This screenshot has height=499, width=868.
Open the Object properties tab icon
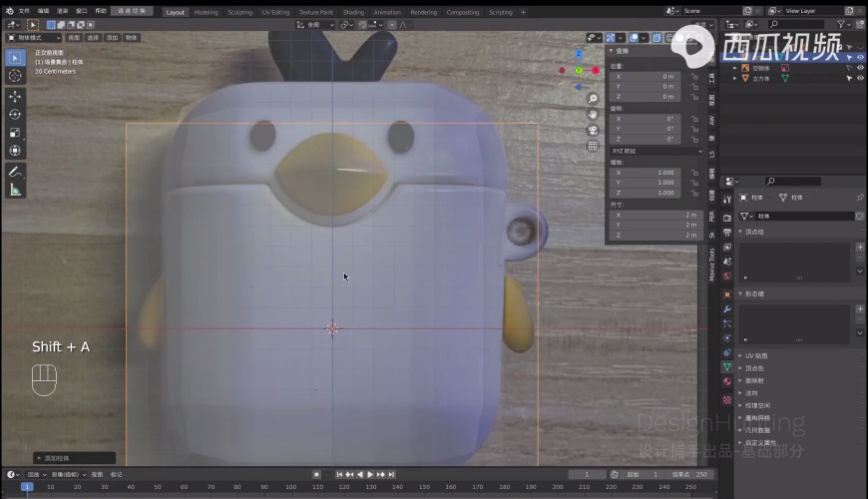[727, 294]
